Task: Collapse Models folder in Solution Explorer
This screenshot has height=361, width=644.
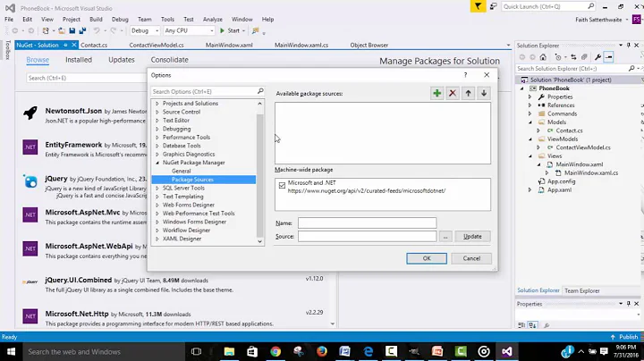Action: (530, 122)
